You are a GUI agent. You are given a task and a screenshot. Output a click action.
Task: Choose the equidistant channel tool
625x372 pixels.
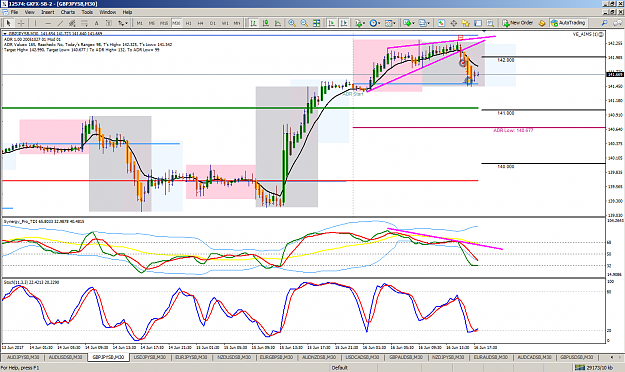coord(72,23)
